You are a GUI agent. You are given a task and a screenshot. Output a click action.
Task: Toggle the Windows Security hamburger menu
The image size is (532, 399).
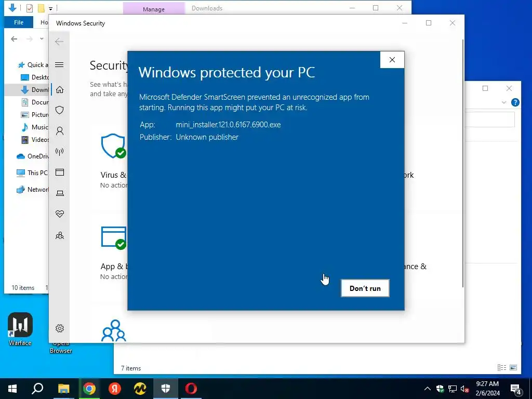59,65
